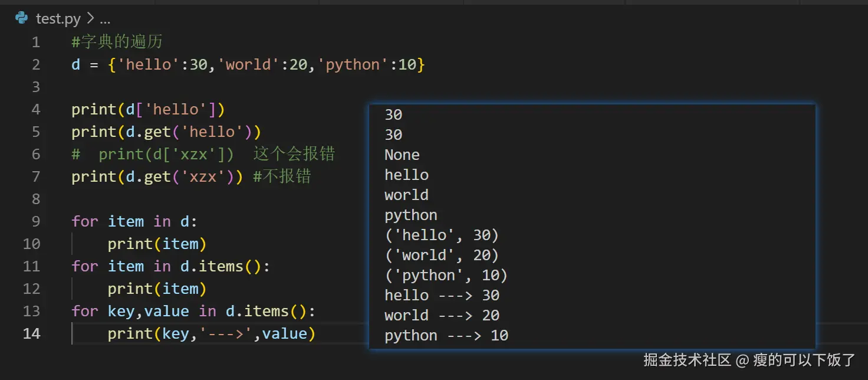Click the None line in output

coord(402,155)
